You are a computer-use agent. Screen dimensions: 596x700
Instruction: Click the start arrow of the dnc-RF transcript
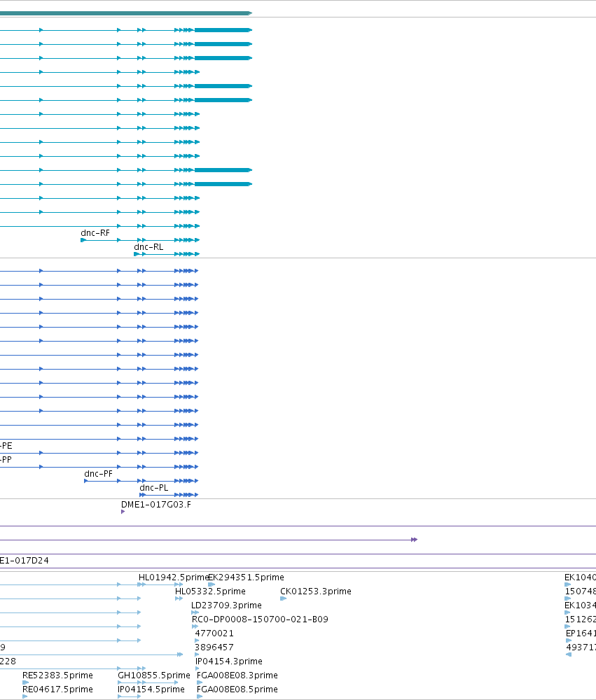83,240
